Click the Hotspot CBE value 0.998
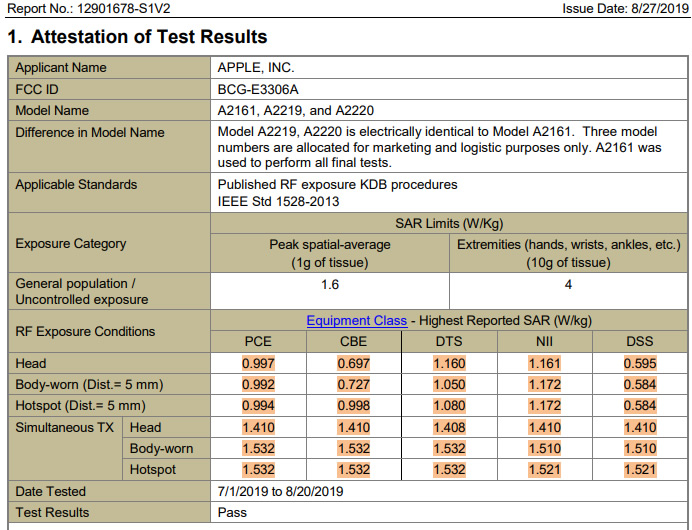This screenshot has width=692, height=530. 353,406
